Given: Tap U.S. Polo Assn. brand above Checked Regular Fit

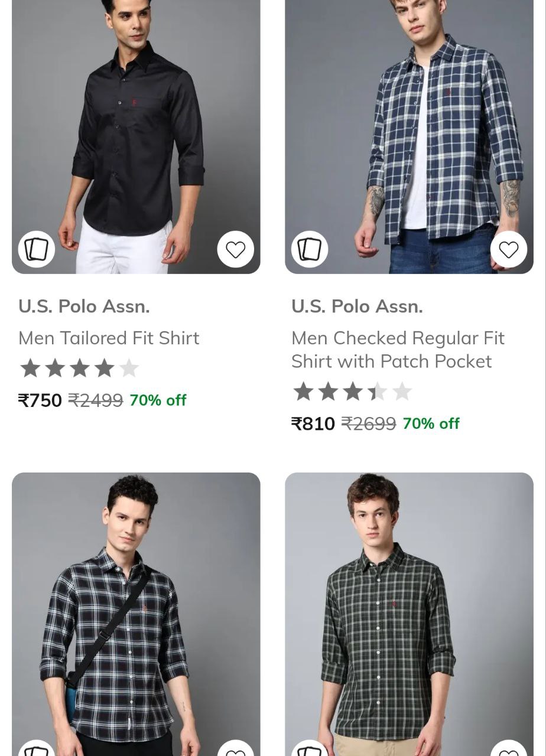Looking at the screenshot, I should coord(357,307).
